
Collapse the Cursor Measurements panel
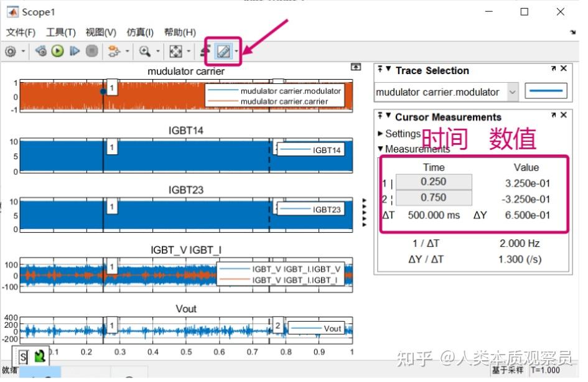point(388,116)
